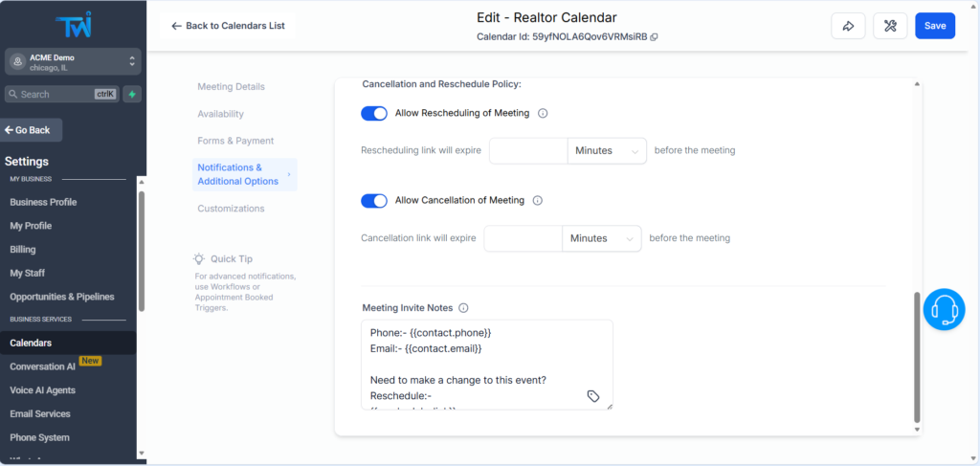Click the green lightning bolt quick actions icon
This screenshot has height=466, width=980.
132,94
